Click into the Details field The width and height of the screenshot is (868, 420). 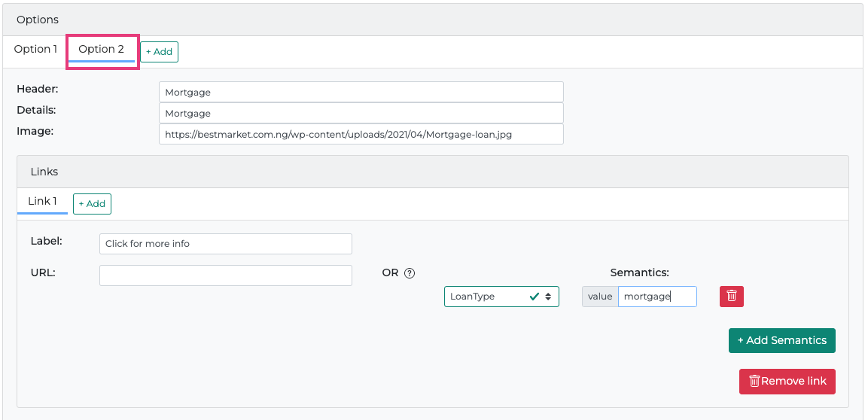(361, 114)
